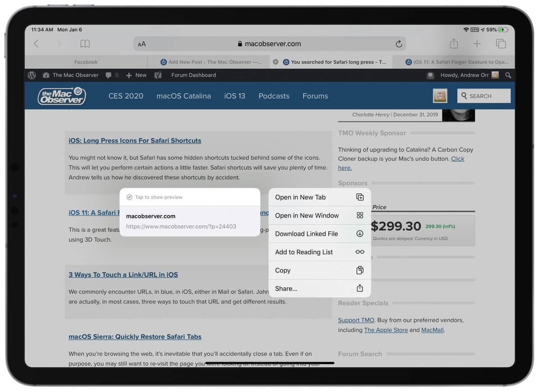Open the CES 2020 nav link
This screenshot has height=392, width=540.
(x=126, y=96)
